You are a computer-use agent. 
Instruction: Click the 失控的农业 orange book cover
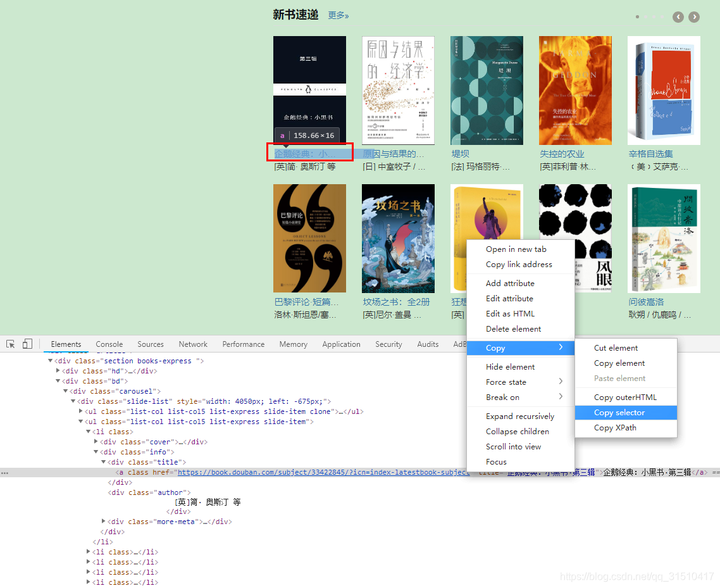pyautogui.click(x=575, y=90)
